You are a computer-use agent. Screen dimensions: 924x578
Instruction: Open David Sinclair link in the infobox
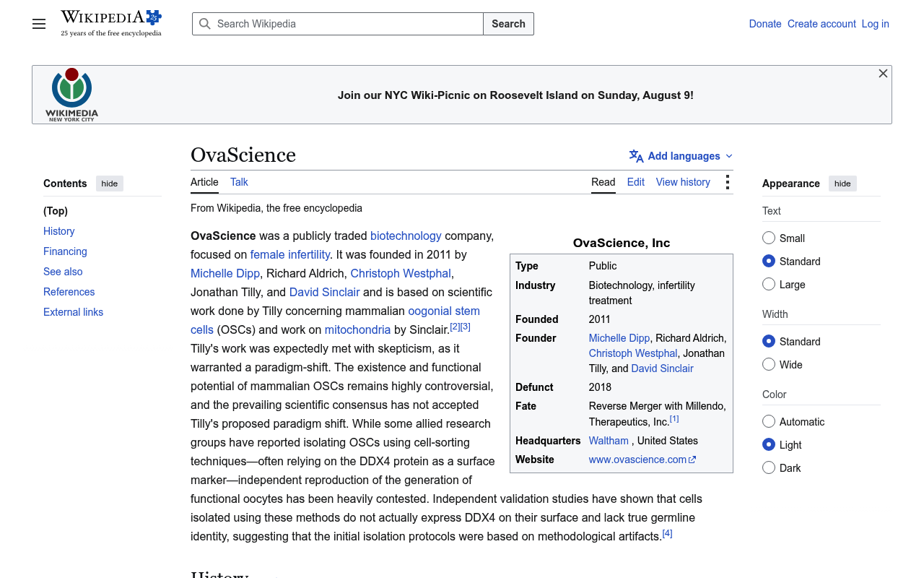coord(662,368)
